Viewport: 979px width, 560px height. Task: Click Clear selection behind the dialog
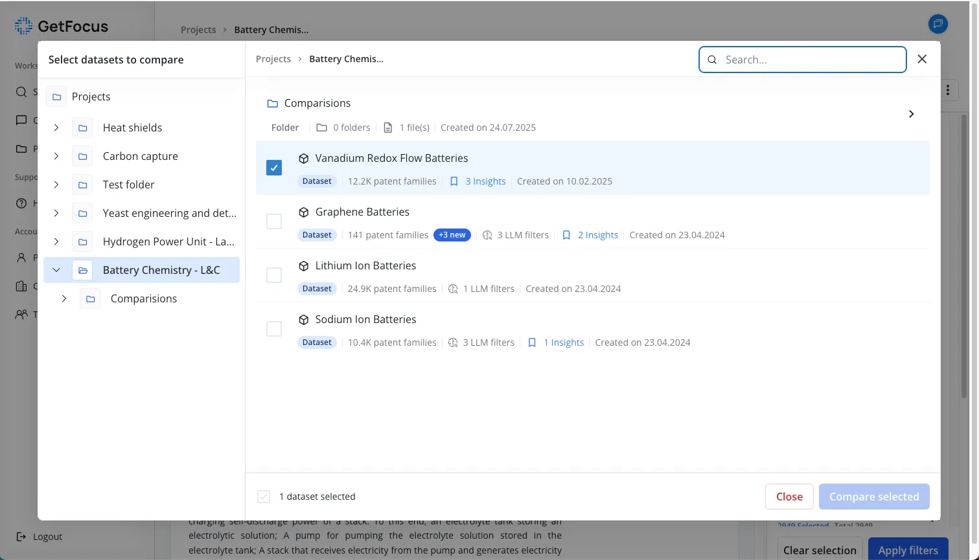click(x=820, y=550)
